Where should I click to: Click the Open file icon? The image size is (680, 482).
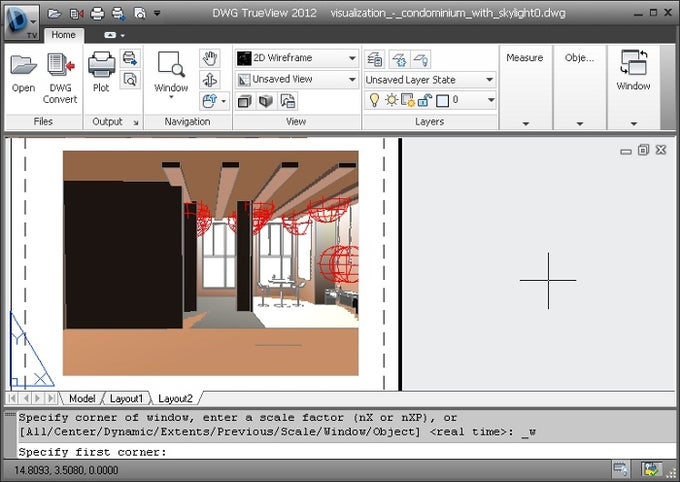point(23,66)
